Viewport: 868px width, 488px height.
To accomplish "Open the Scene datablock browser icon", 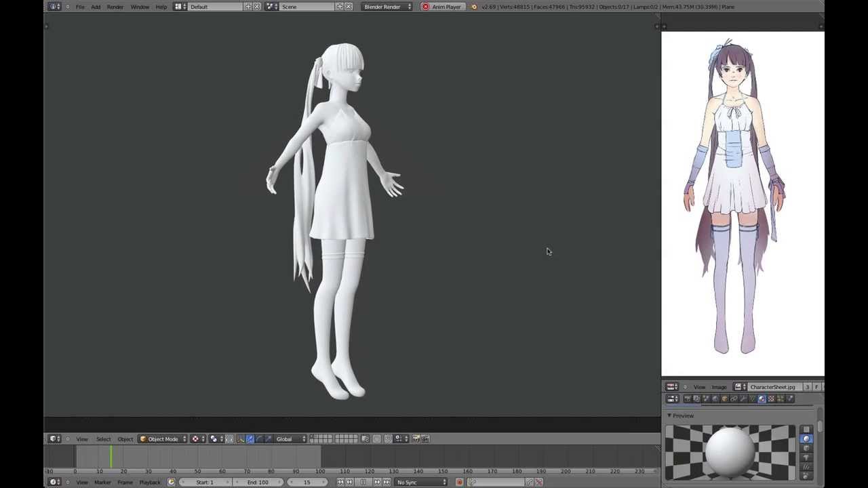I will click(271, 7).
